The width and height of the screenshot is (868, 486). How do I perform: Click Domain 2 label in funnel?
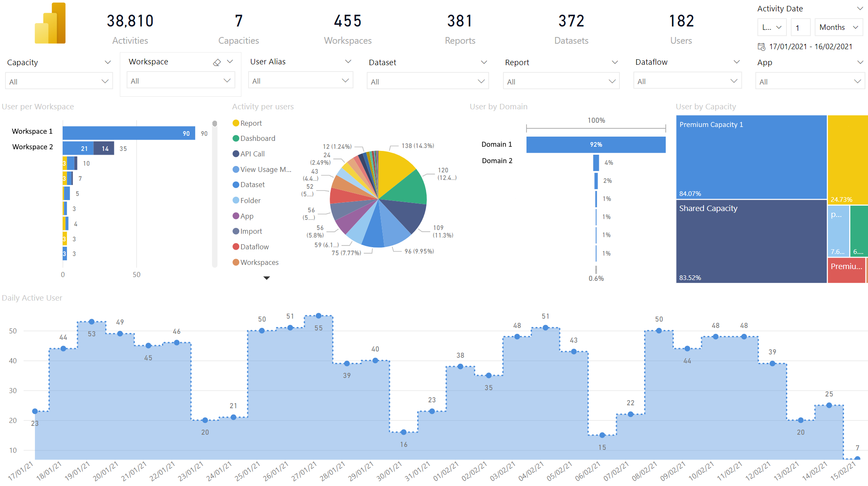coord(497,161)
